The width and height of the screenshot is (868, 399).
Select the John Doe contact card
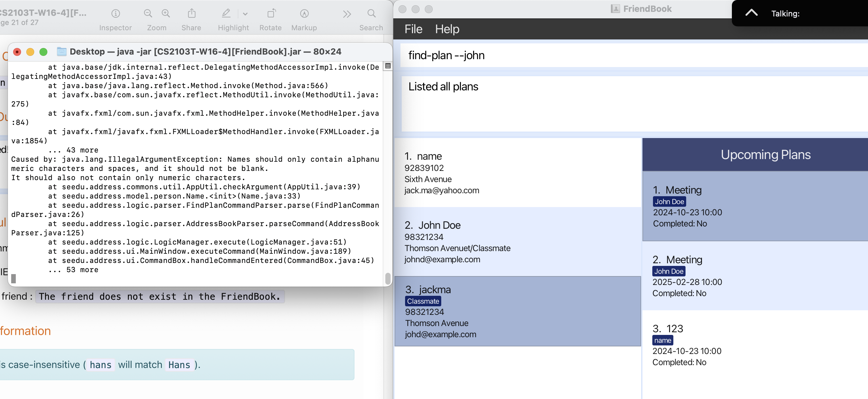pos(518,242)
